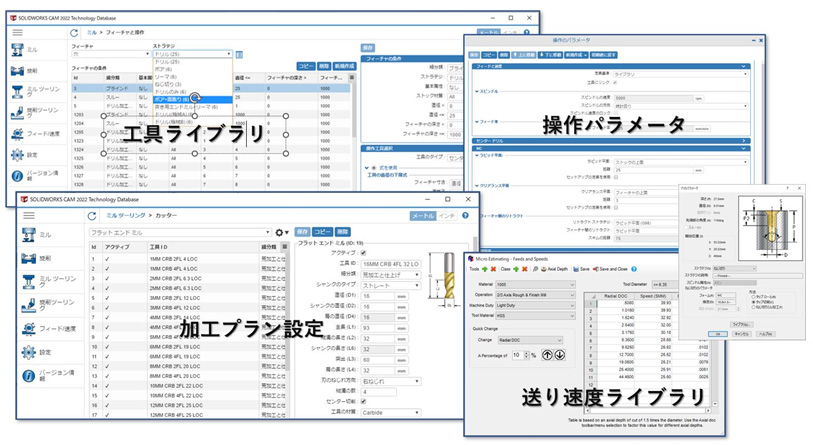Click refresh icon in the フィーチャと操作 window
The height and width of the screenshot is (445, 813).
[x=74, y=33]
